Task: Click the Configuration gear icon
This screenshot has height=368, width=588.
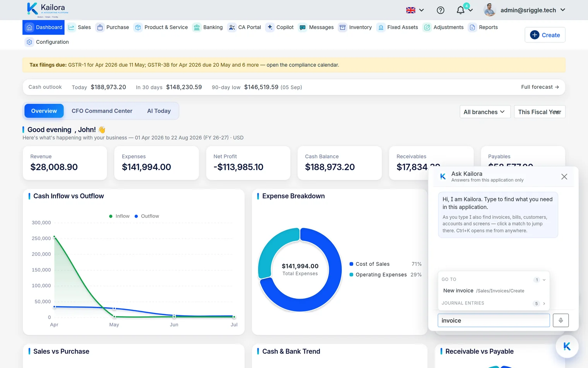Action: tap(29, 42)
